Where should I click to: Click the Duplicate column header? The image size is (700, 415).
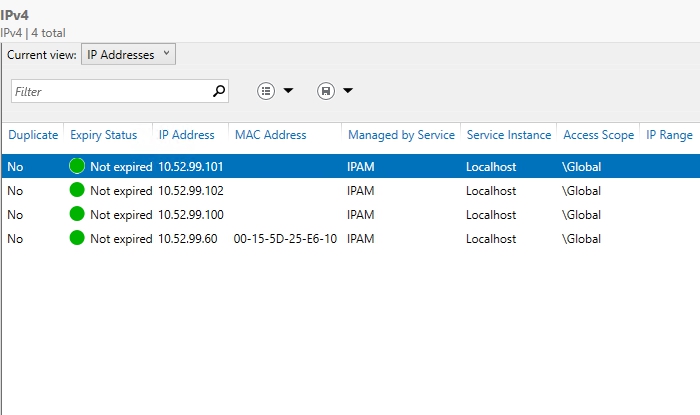[x=33, y=135]
